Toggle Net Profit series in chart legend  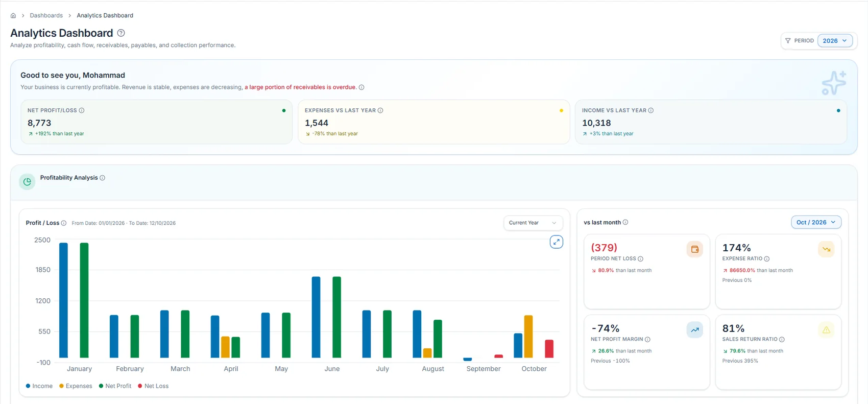[x=115, y=386]
